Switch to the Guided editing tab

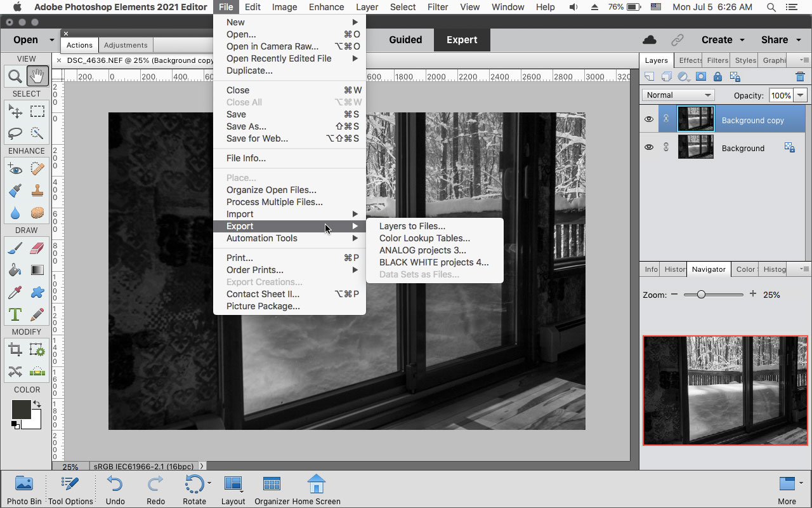coord(405,39)
